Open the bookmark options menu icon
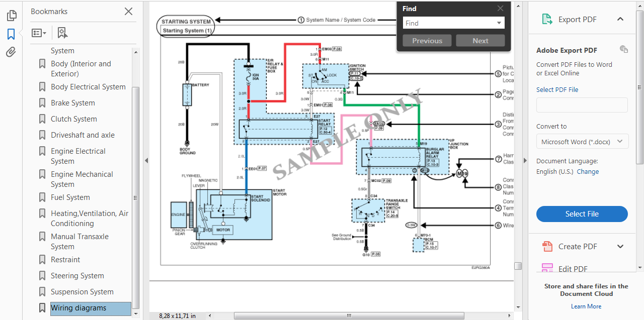 tap(39, 33)
